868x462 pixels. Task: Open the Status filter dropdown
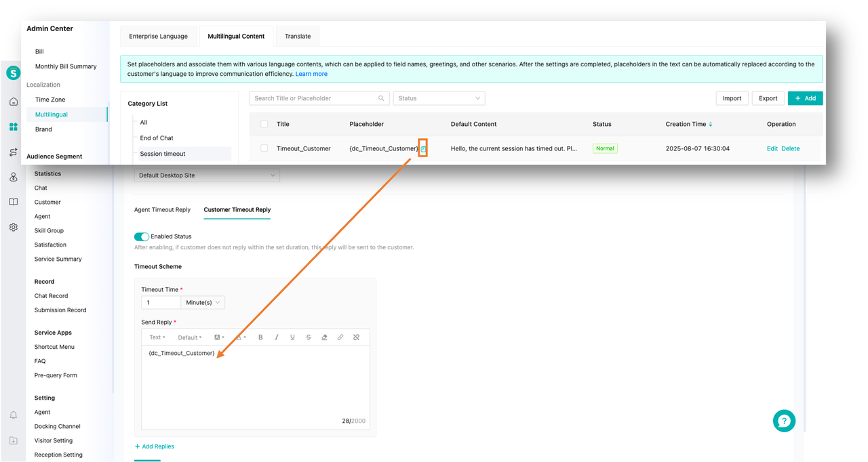click(439, 98)
